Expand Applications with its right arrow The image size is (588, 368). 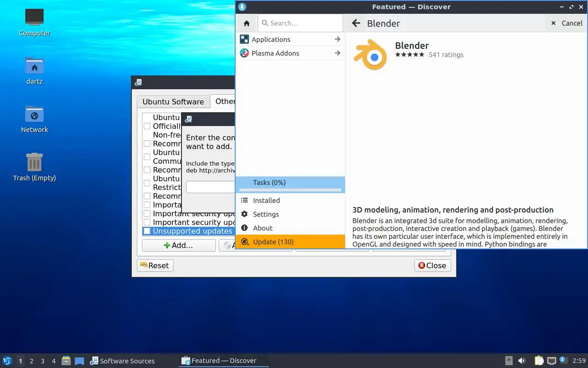click(x=338, y=40)
